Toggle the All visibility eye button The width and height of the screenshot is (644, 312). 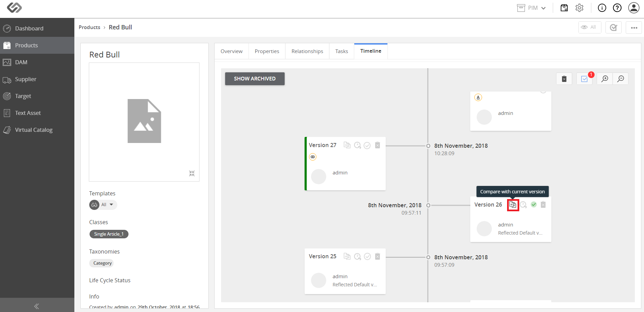[x=590, y=27]
